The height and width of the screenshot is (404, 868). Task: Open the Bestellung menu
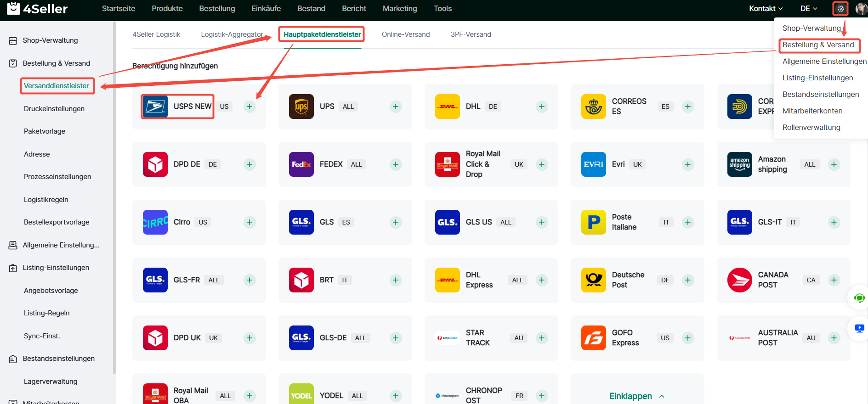[217, 9]
